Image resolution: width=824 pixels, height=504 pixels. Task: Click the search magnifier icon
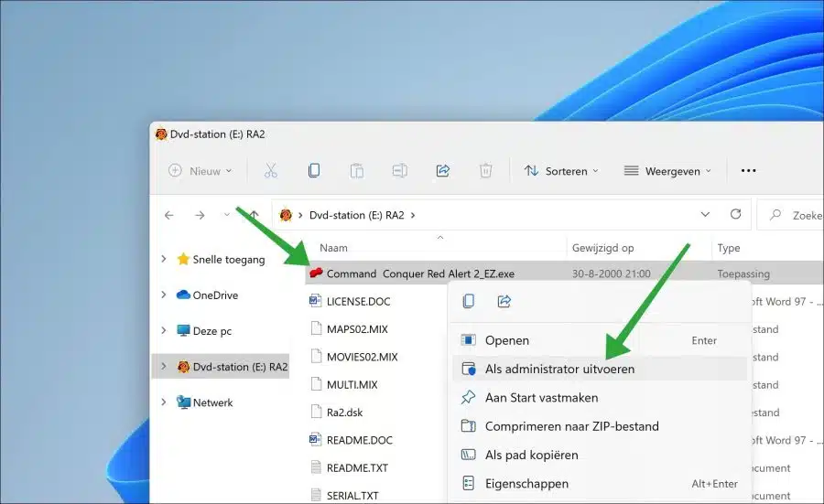[775, 215]
